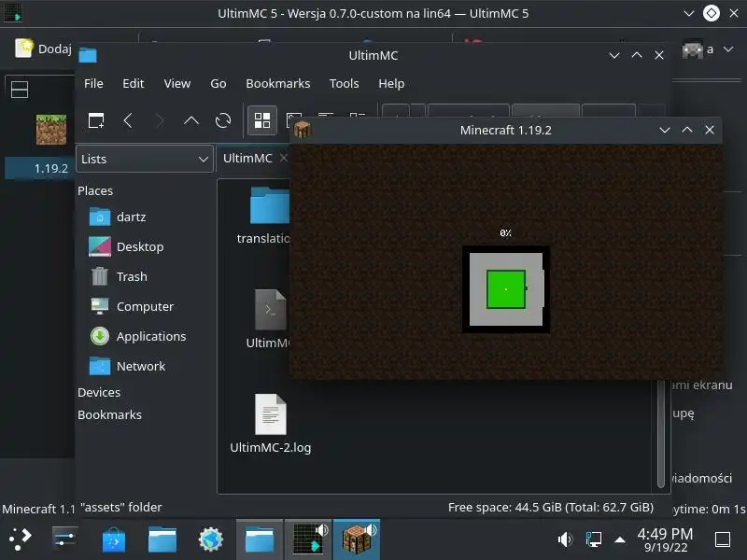The width and height of the screenshot is (747, 560).
Task: Expand the Bookmarks section in sidebar
Action: [109, 414]
